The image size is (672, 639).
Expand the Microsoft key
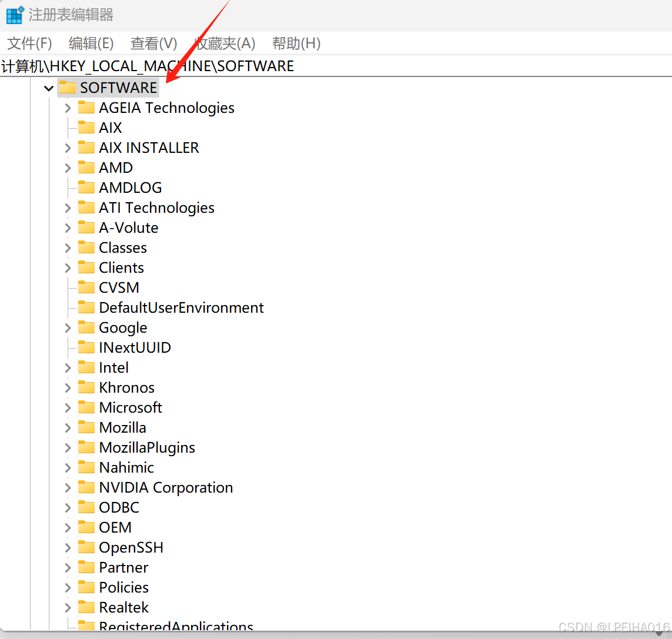68,407
